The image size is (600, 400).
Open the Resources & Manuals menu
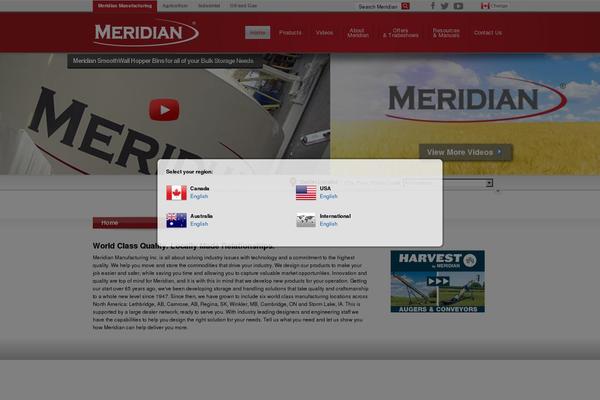pos(446,33)
